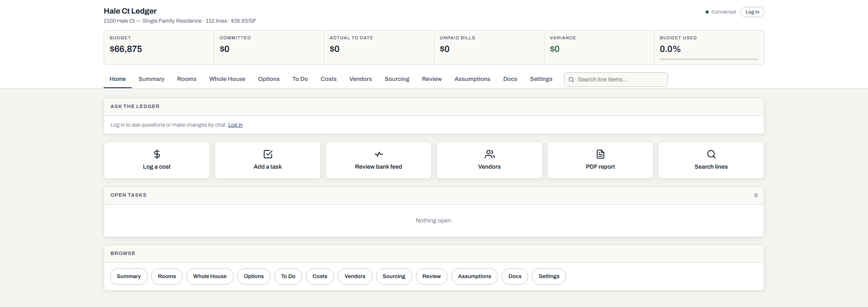This screenshot has height=307, width=868.
Task: Click the Browse heading
Action: 123,253
